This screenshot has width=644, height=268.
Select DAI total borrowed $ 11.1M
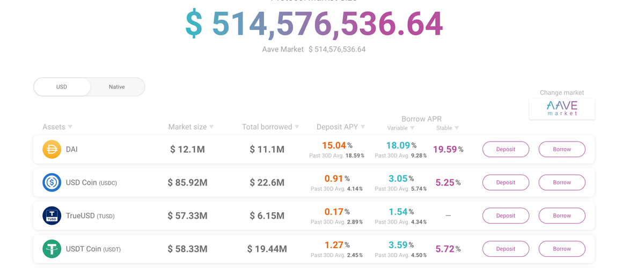click(x=267, y=150)
